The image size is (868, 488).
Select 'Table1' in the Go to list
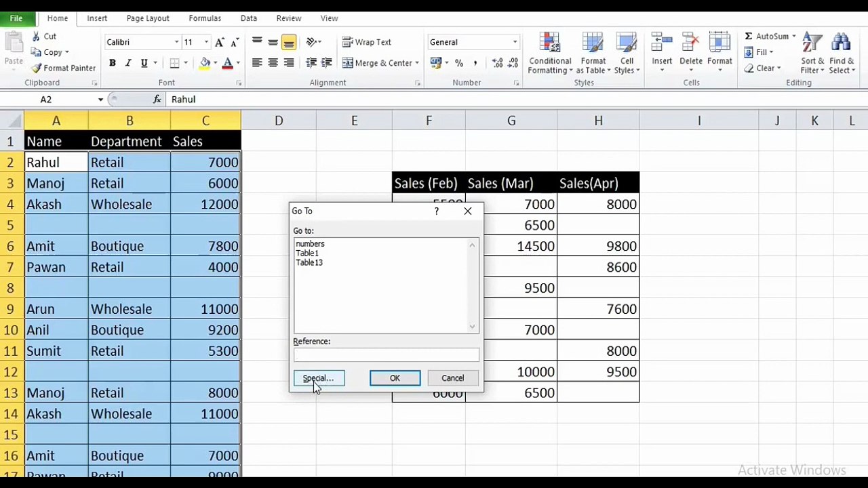(307, 253)
